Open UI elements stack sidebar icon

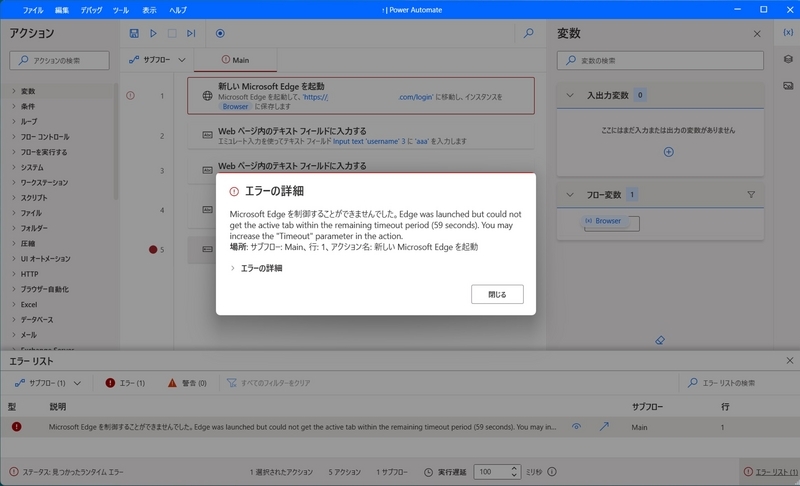(788, 59)
